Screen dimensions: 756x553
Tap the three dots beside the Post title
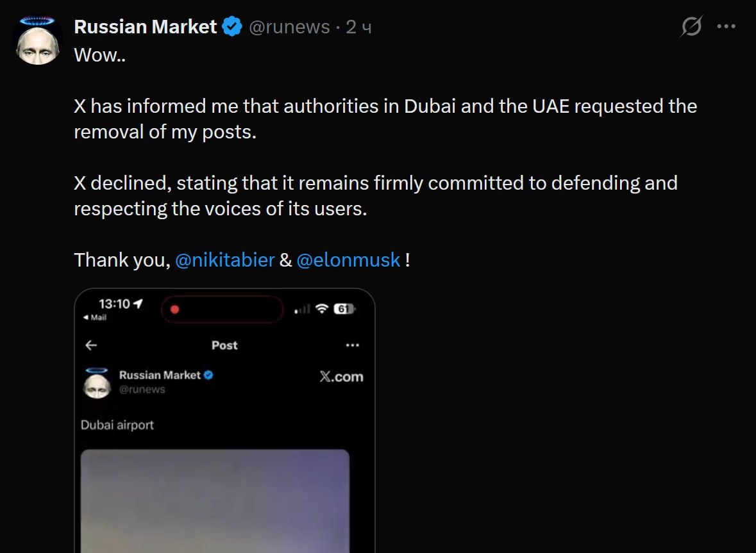point(352,345)
